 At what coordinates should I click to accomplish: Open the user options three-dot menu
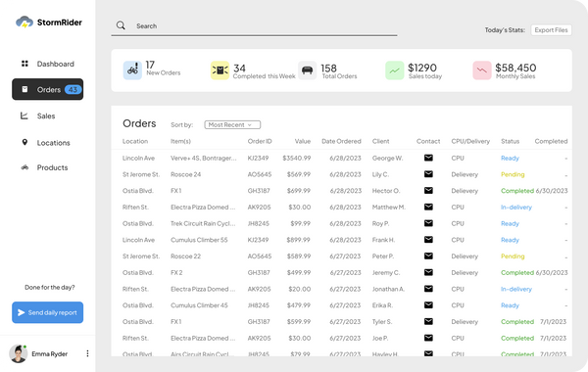click(87, 353)
